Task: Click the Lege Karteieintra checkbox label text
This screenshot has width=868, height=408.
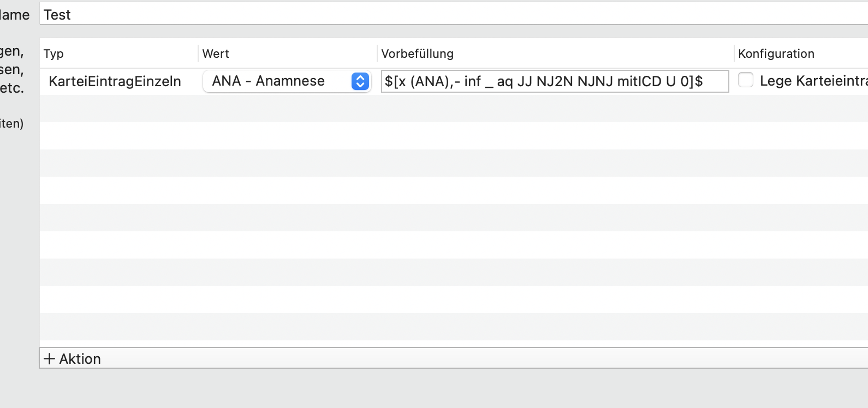Action: click(813, 81)
